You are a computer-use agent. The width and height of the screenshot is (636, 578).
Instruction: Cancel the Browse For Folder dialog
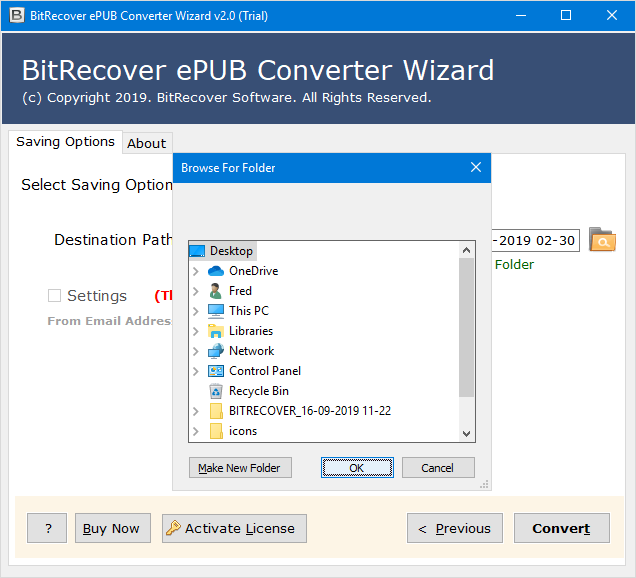tap(438, 468)
